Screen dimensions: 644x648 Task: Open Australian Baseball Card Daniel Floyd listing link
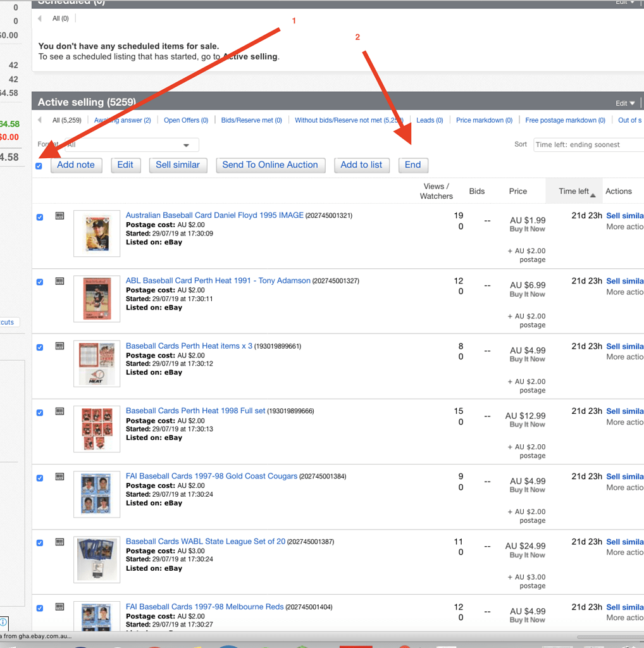pos(215,215)
